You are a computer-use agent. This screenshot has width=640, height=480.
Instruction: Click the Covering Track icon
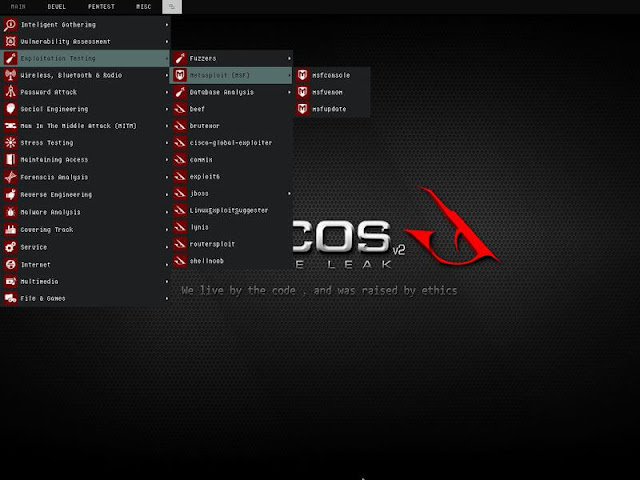[11, 229]
